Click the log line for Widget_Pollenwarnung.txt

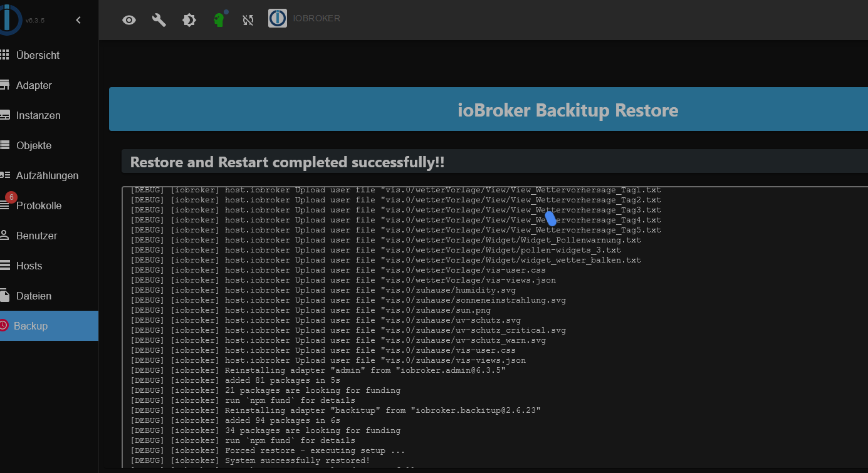[385, 240]
